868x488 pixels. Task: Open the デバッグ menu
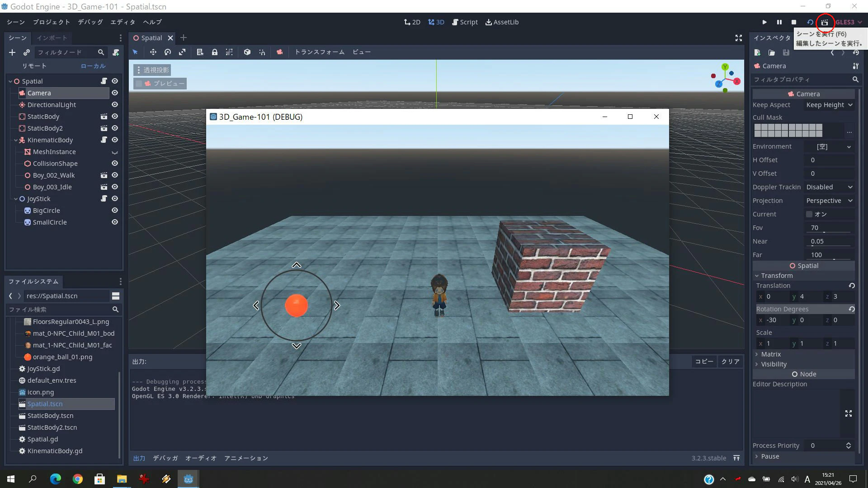[x=90, y=22]
